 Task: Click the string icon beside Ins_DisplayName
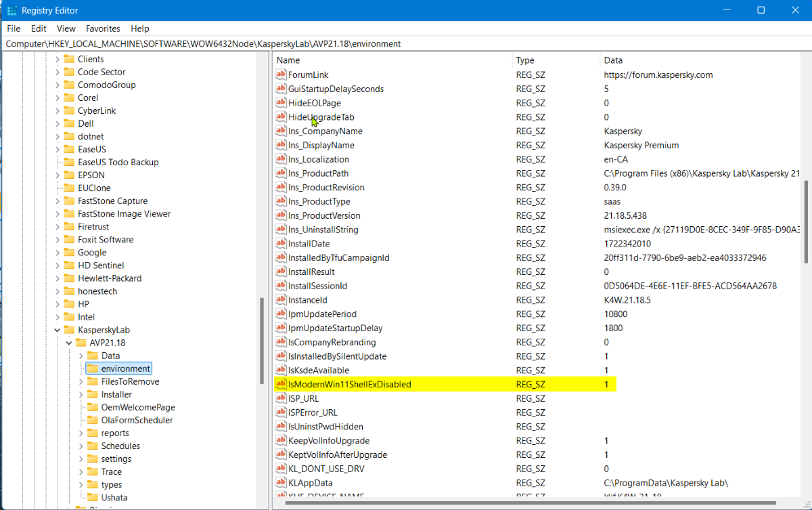[281, 146]
